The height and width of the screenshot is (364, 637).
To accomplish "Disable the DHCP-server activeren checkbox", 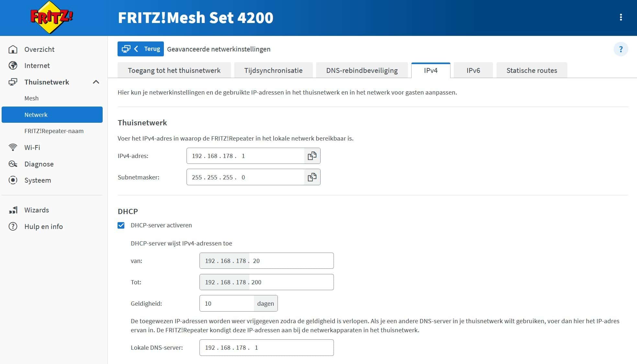I will (x=121, y=225).
